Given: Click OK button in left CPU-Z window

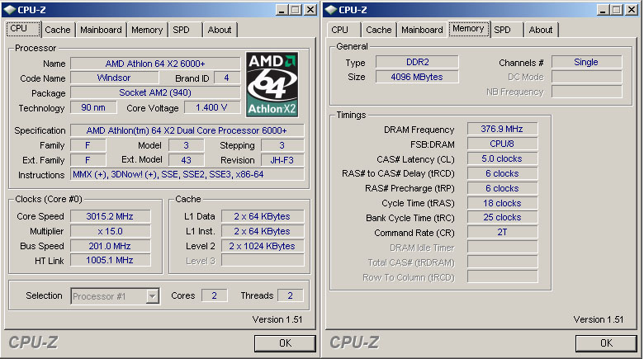Looking at the screenshot, I should pyautogui.click(x=285, y=343).
